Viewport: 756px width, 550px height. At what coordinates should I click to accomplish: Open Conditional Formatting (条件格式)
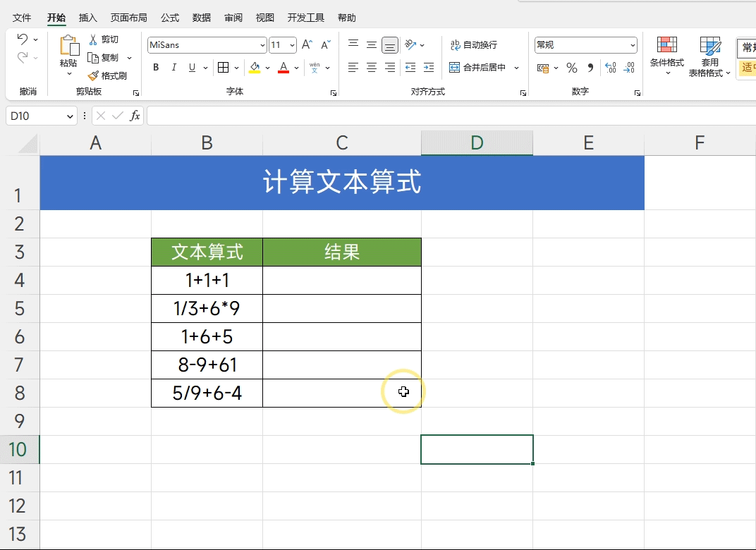pyautogui.click(x=667, y=56)
